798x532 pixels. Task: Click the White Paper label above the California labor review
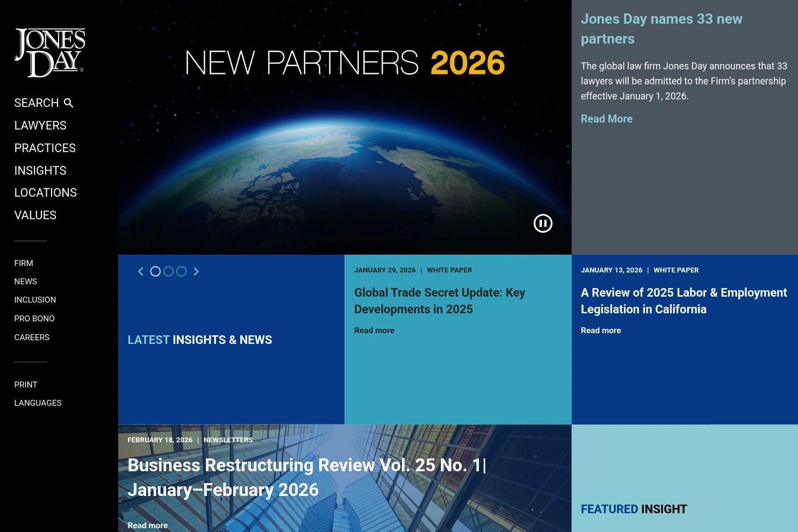[x=676, y=270]
